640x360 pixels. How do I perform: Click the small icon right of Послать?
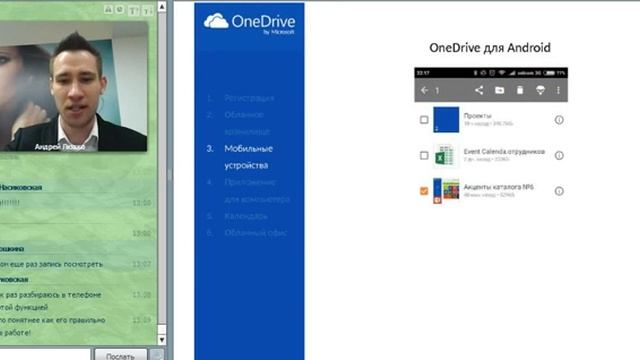[157, 355]
